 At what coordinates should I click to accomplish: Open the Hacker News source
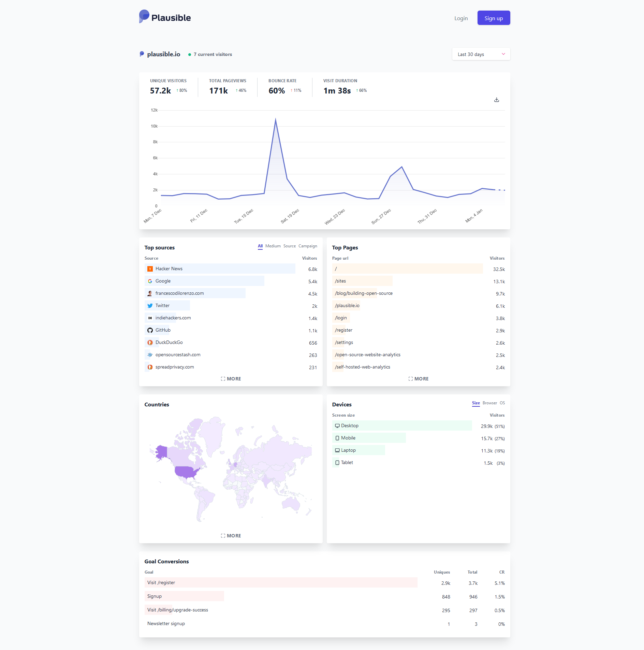[169, 269]
